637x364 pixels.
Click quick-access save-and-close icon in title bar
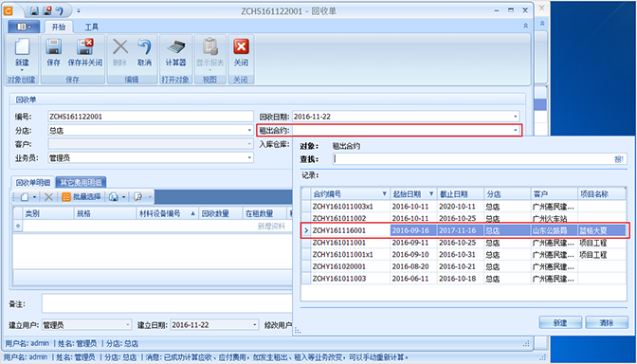click(47, 10)
